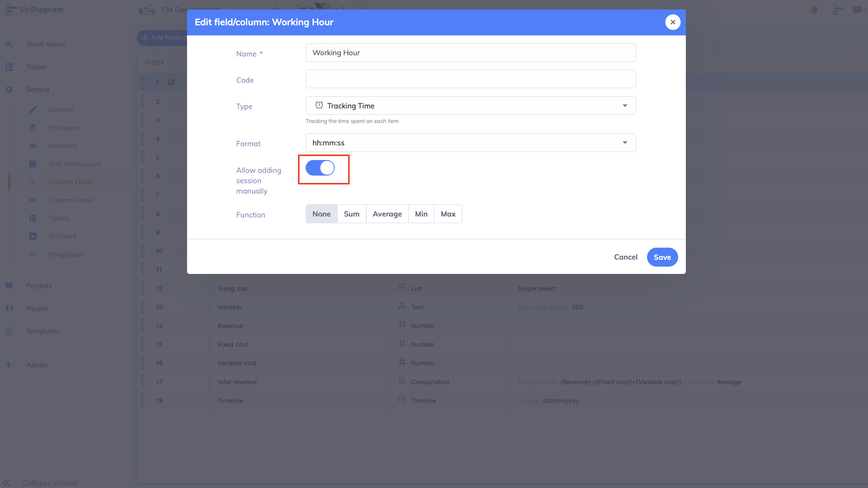Screen dimensions: 868x488
Task: Close the Edit field dialog
Action: [673, 22]
